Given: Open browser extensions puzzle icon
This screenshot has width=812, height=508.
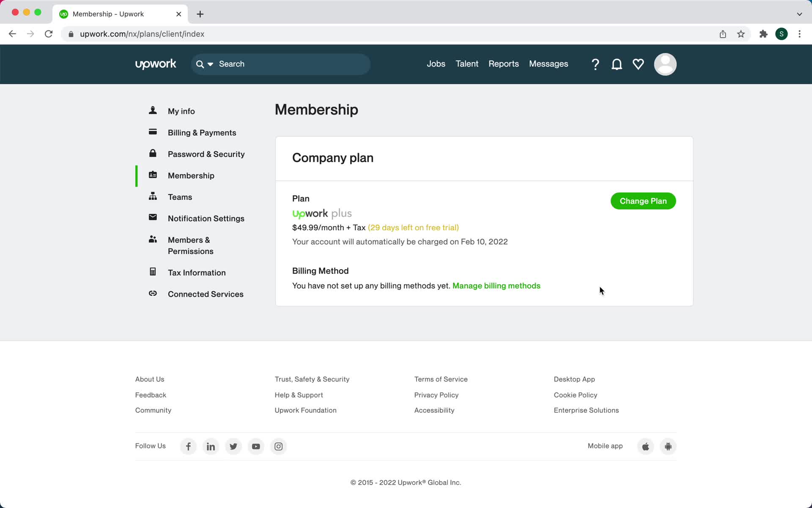Looking at the screenshot, I should pos(763,34).
